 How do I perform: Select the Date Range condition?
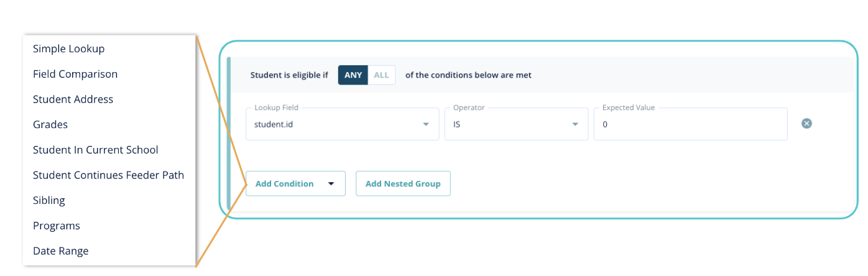tap(61, 251)
